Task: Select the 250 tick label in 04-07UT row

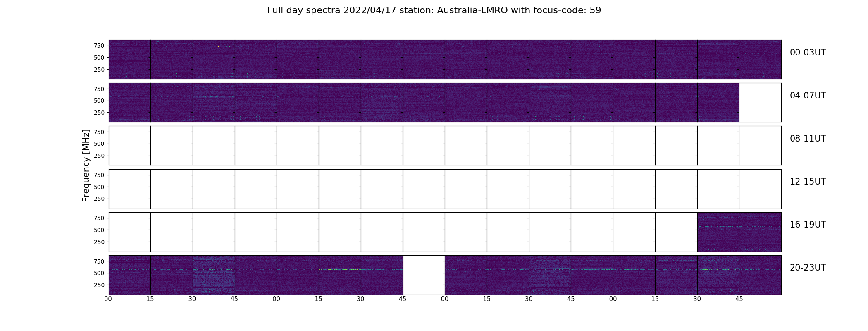Action: 99,113
